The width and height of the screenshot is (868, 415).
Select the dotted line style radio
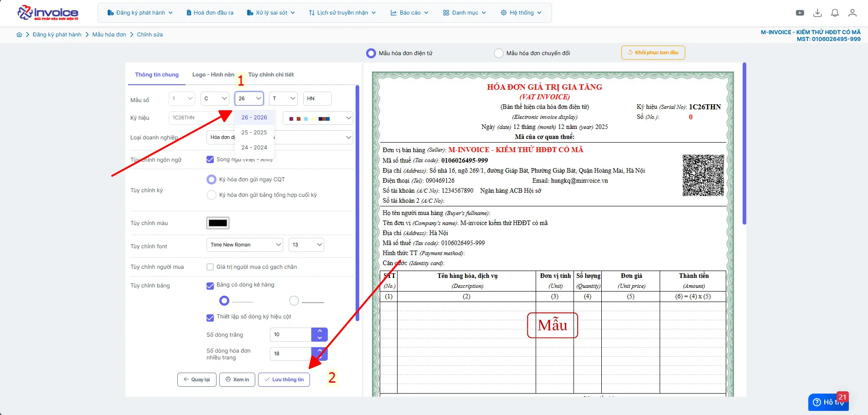224,301
